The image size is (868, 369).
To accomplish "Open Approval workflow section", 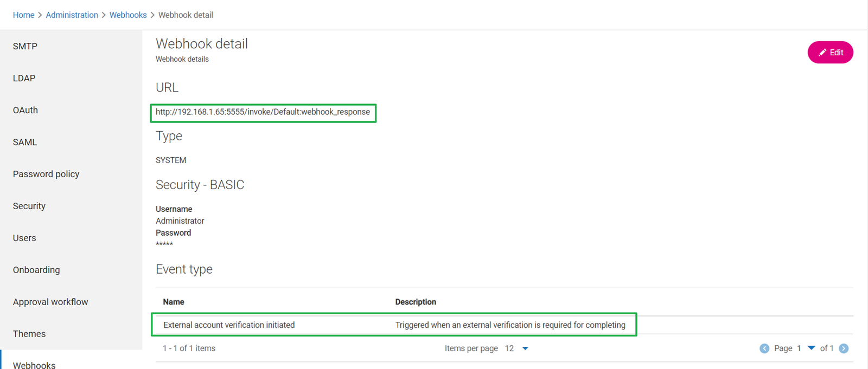I will point(50,302).
